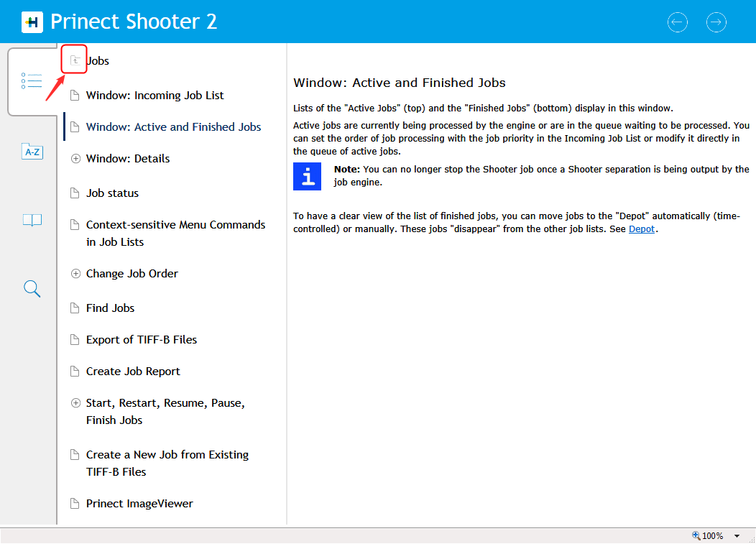Image resolution: width=756 pixels, height=544 pixels.
Task: Select the Create Job Report topic
Action: point(133,372)
